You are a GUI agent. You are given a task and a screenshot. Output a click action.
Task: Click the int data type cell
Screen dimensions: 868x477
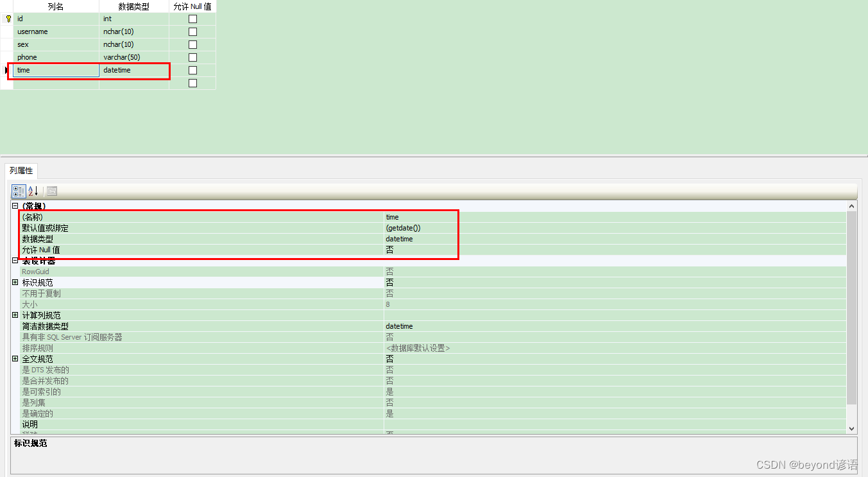point(134,19)
